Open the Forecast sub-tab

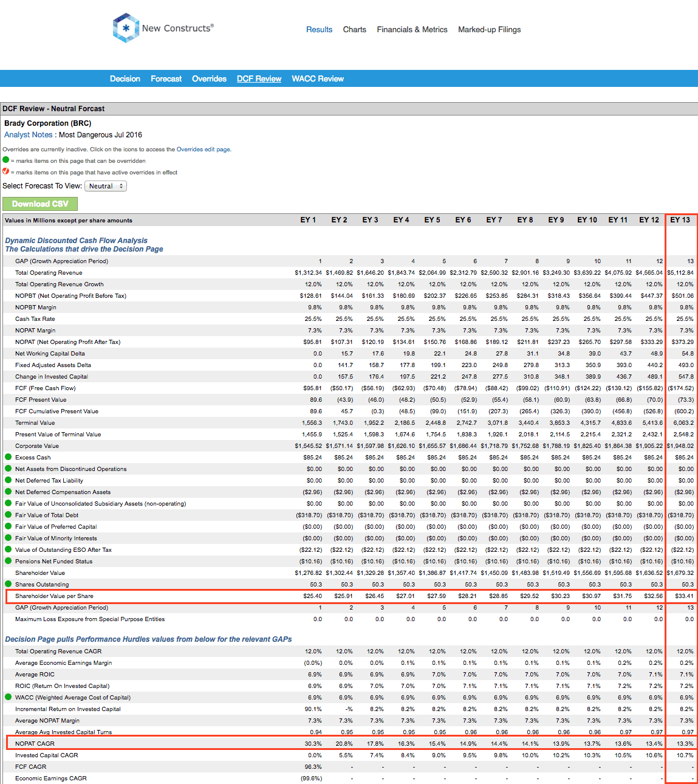(x=166, y=78)
